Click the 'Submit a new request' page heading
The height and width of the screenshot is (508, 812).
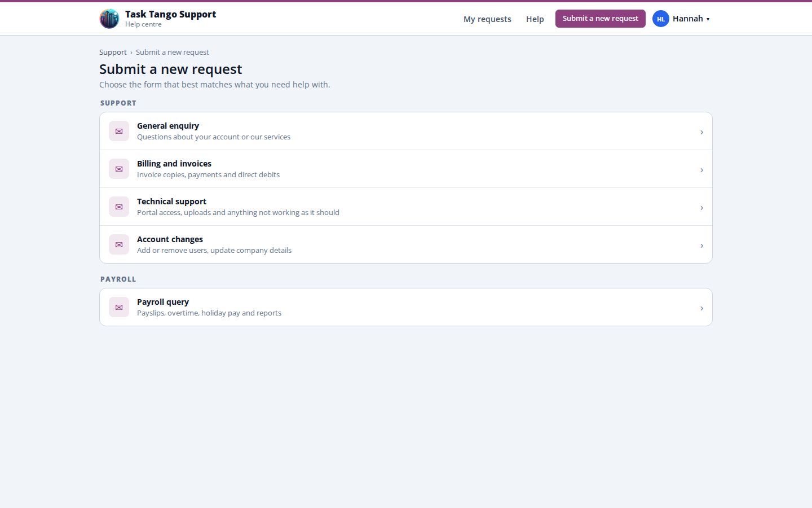[170, 69]
